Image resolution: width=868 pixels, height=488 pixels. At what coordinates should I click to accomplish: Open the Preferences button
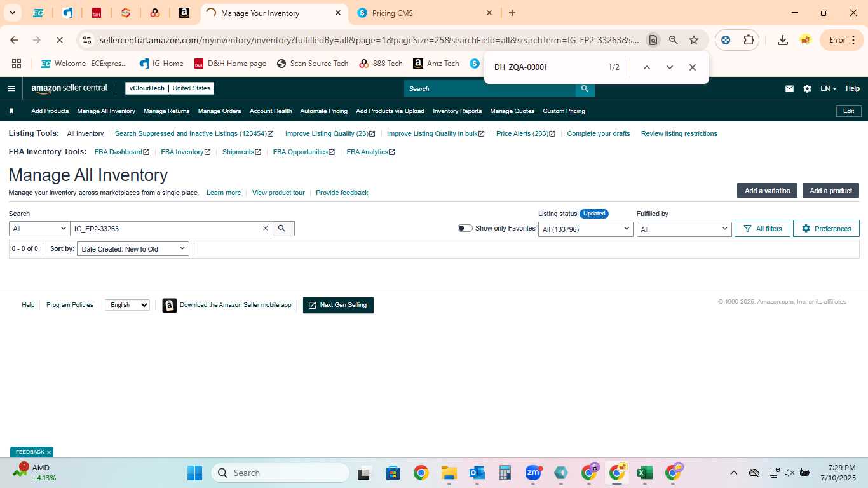point(826,229)
